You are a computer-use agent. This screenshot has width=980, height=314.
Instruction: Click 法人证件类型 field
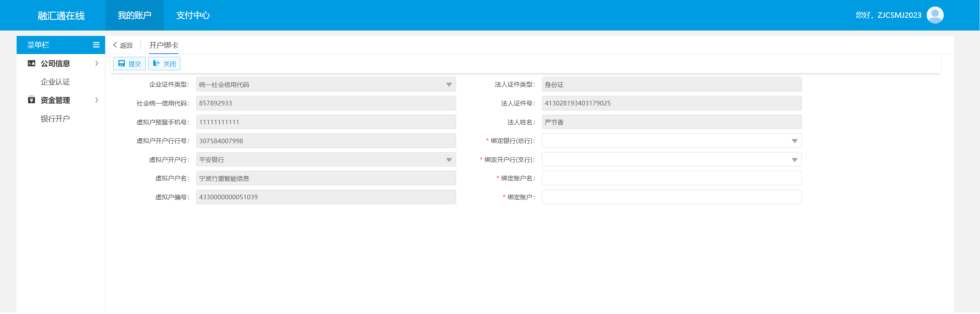tap(672, 85)
